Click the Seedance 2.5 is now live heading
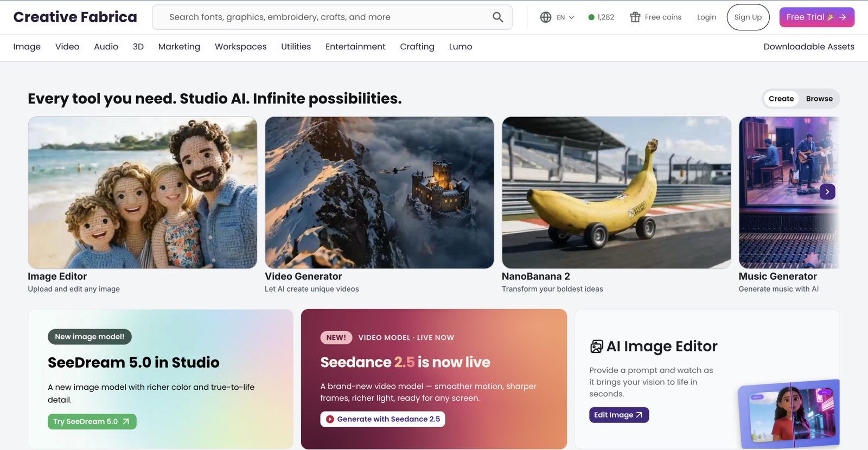Viewport: 868px width, 450px height. (x=405, y=362)
